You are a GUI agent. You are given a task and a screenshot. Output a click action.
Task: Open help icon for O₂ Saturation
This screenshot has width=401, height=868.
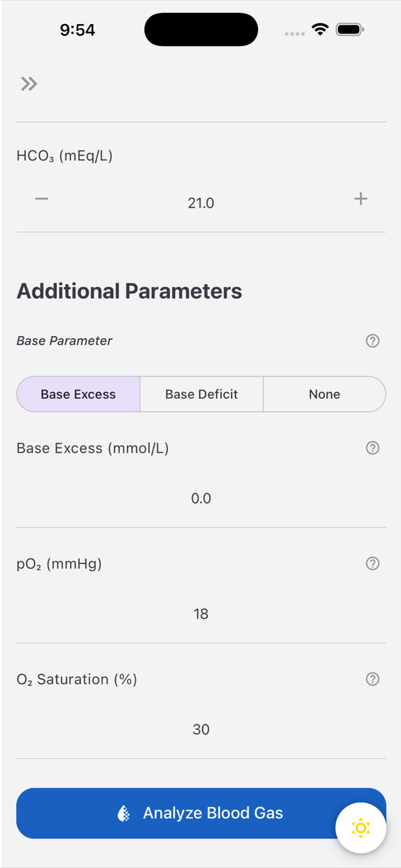[373, 679]
